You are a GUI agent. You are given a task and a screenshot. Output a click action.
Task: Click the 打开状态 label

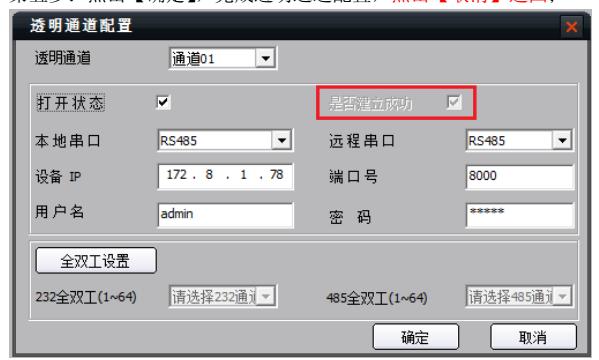click(70, 103)
